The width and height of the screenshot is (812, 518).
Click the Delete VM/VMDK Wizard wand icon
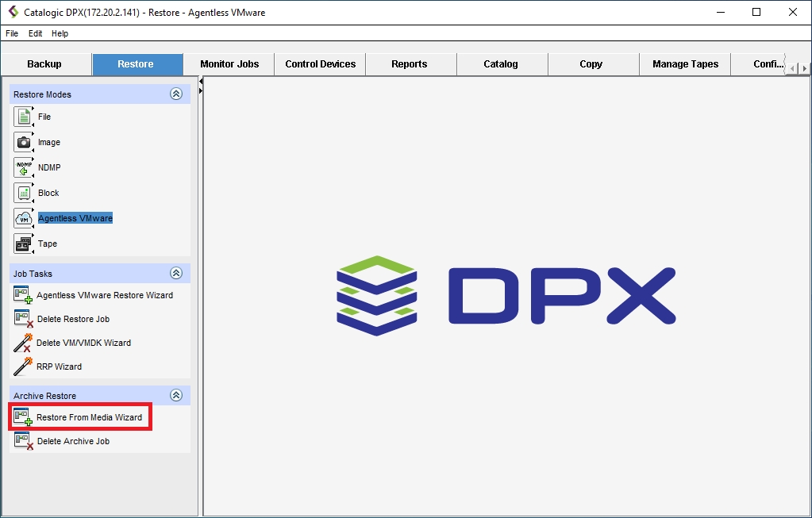pos(23,343)
